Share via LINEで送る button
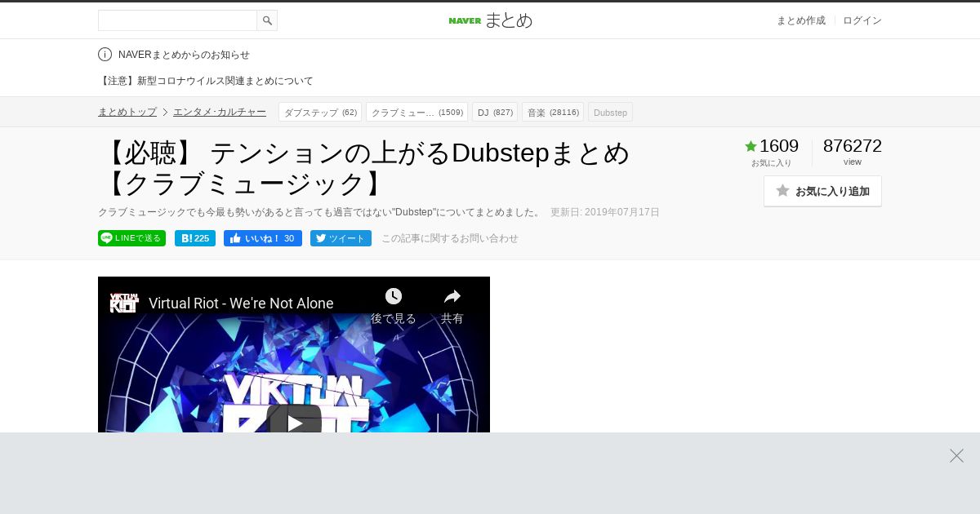Viewport: 980px width, 514px height. pos(131,238)
